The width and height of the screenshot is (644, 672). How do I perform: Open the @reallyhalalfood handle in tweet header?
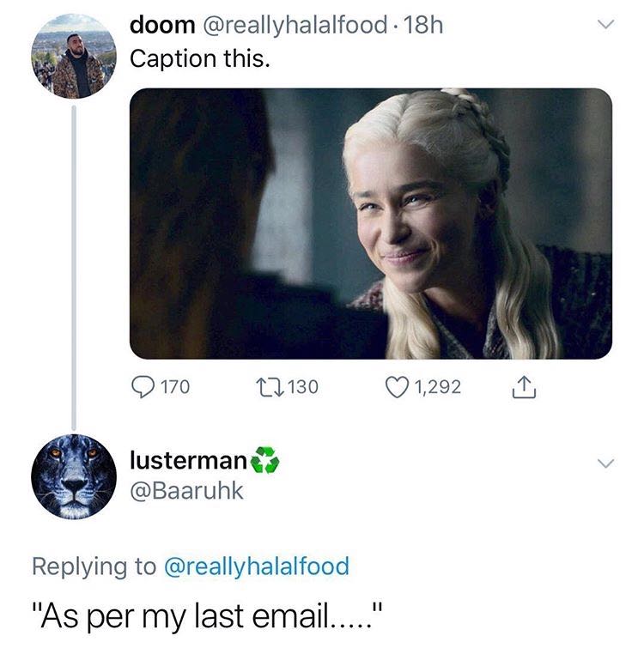pos(295,25)
